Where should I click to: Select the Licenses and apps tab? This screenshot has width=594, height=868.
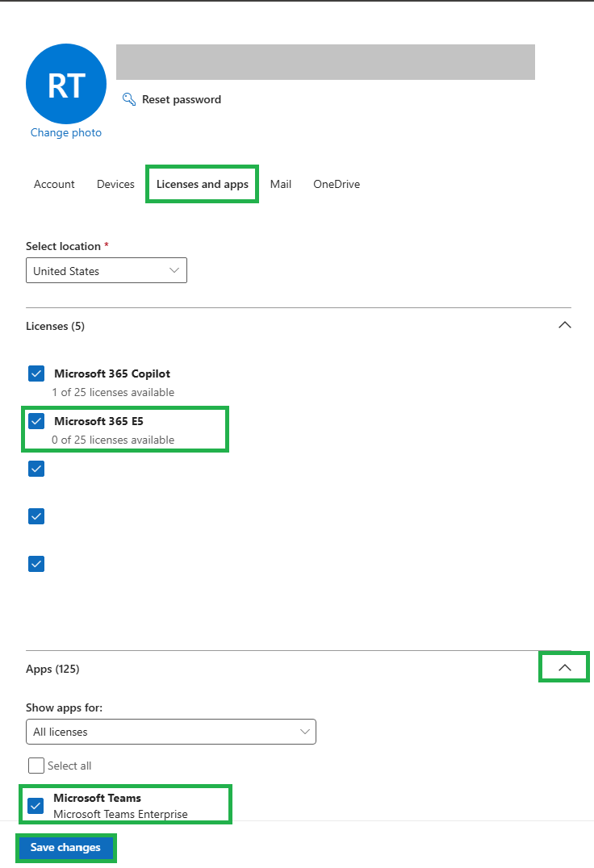[x=202, y=185]
